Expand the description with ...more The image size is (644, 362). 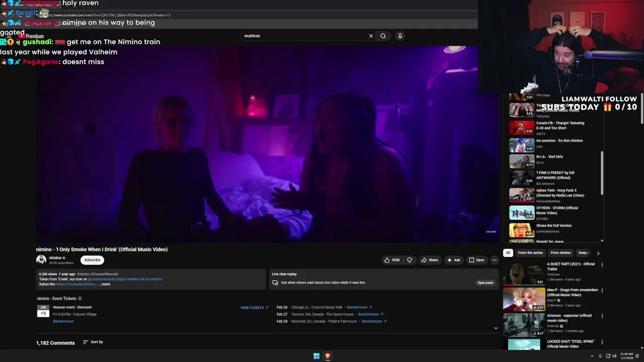(105, 284)
